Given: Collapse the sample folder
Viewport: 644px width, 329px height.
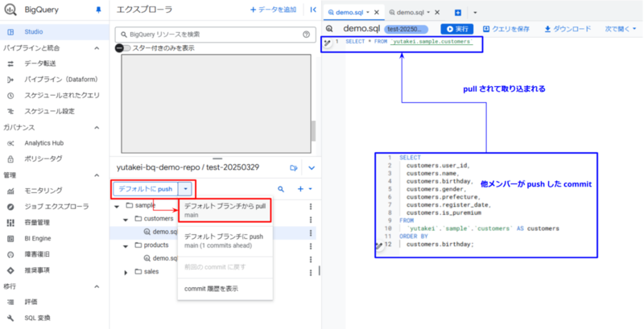Looking at the screenshot, I should pyautogui.click(x=118, y=205).
